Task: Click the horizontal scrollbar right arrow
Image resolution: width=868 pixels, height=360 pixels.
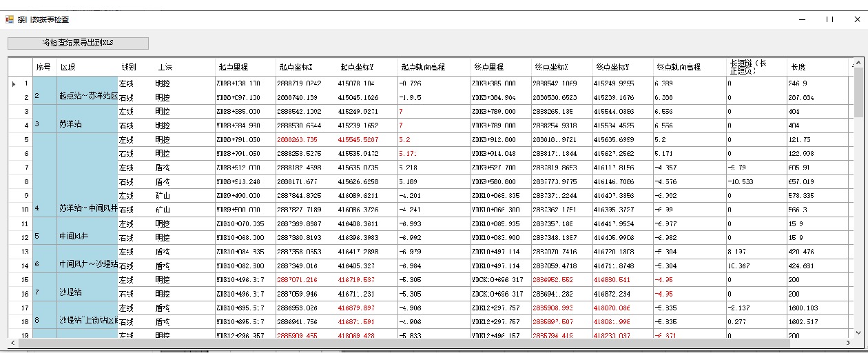Action: point(848,343)
